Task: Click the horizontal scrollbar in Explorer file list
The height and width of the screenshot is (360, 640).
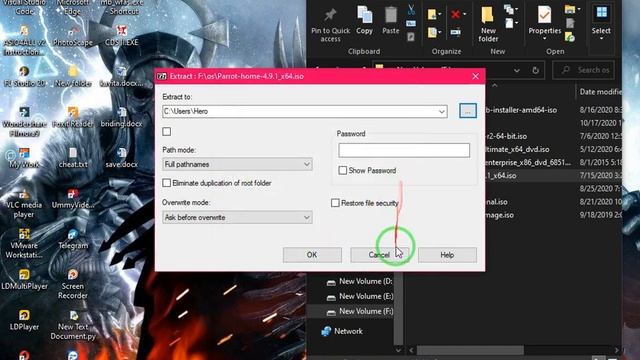Action: pos(470,350)
